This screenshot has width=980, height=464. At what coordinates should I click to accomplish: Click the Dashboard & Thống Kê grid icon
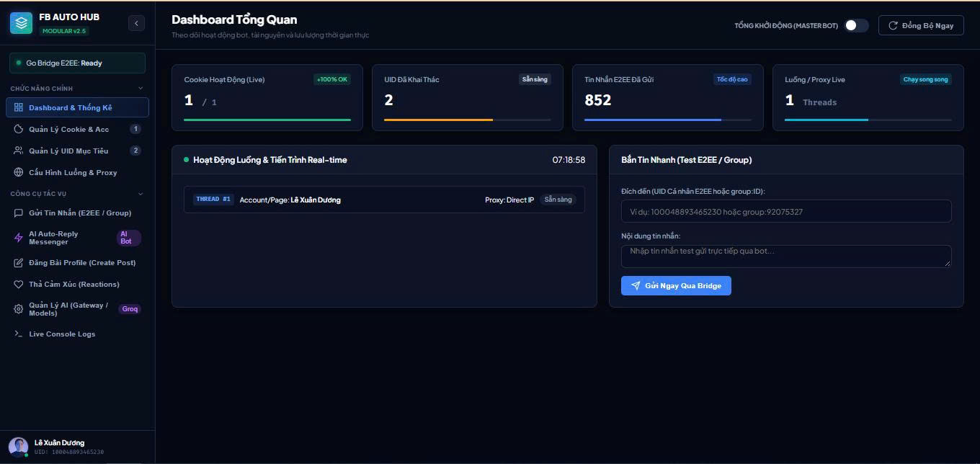click(x=19, y=107)
